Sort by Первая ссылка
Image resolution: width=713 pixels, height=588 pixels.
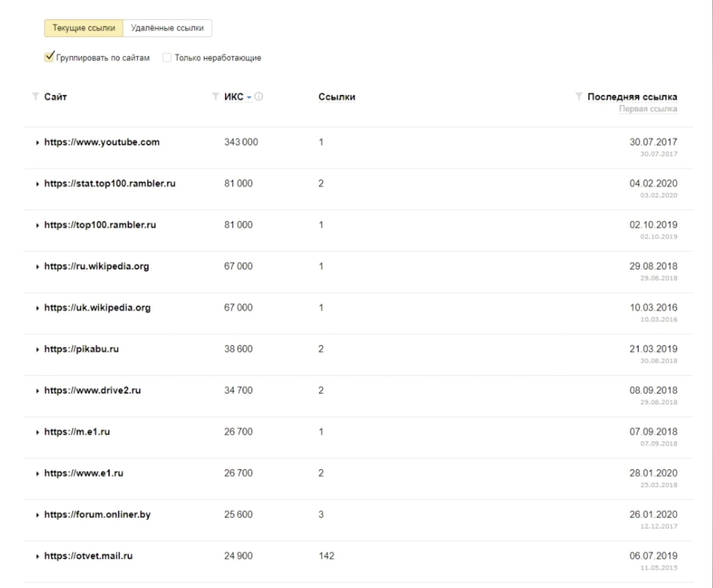[x=647, y=109]
